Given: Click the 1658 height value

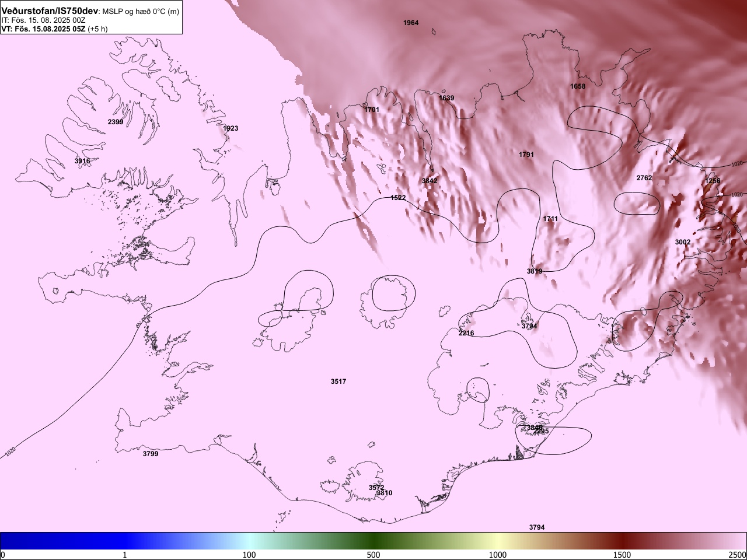Looking at the screenshot, I should (x=578, y=86).
